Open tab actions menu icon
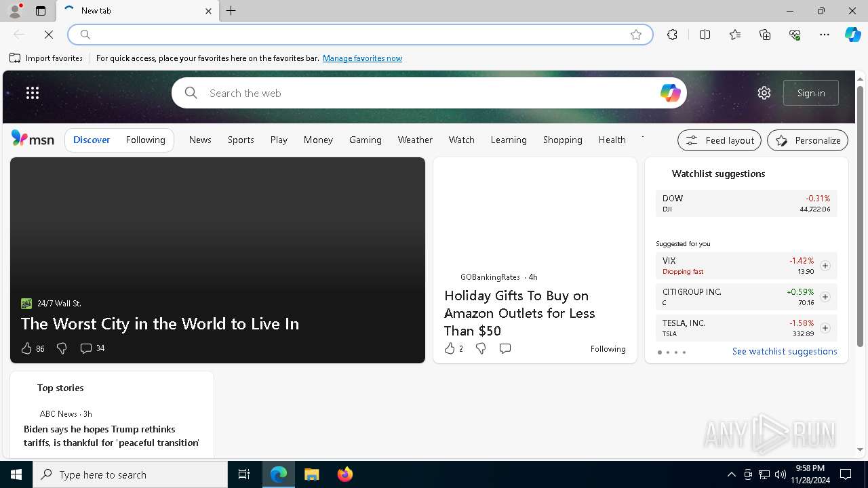Image resolution: width=868 pixels, height=488 pixels. click(41, 11)
